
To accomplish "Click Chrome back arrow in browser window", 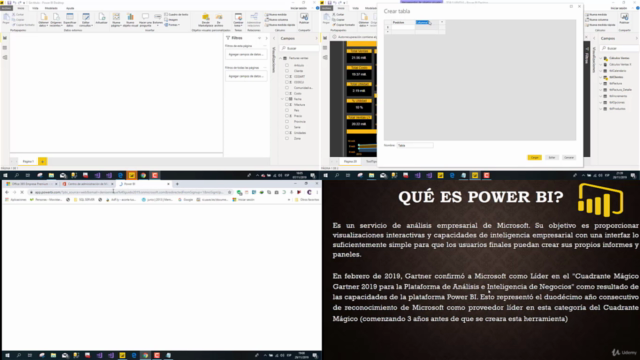I will [x=7, y=192].
